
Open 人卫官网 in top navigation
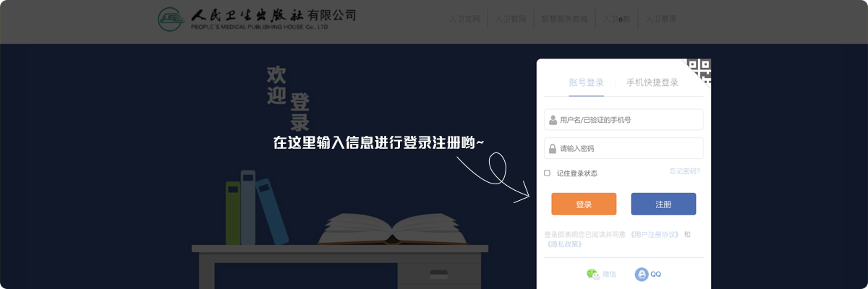tap(464, 19)
